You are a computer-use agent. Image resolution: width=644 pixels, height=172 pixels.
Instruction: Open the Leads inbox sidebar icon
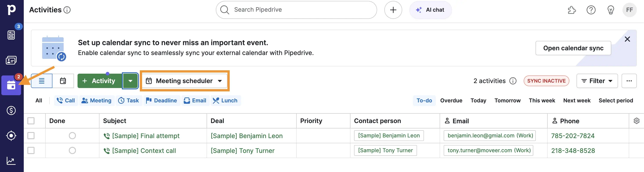[x=11, y=35]
